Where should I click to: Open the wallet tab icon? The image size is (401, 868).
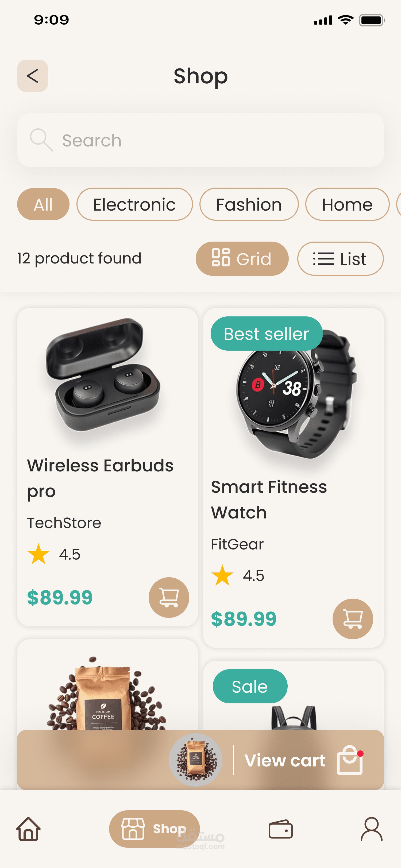pyautogui.click(x=280, y=829)
